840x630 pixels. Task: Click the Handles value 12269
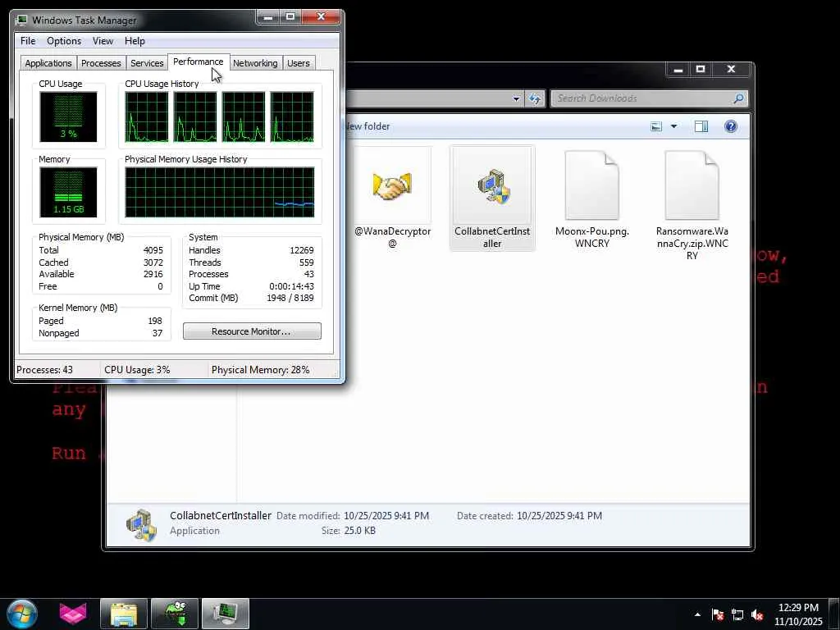[x=302, y=250]
